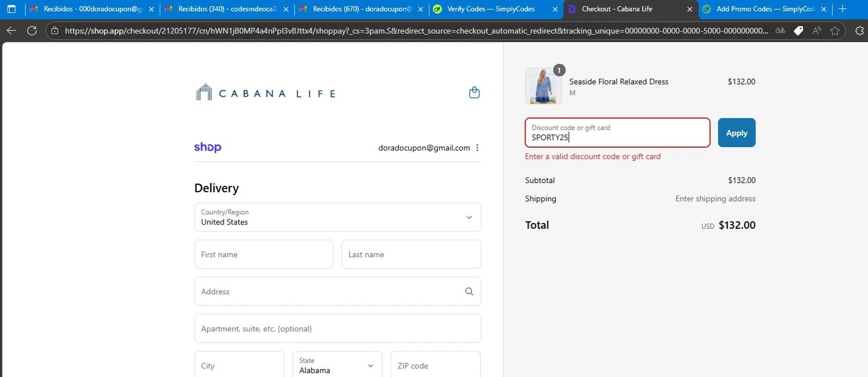Open a new browser tab
This screenshot has height=377, width=868.
[x=843, y=9]
